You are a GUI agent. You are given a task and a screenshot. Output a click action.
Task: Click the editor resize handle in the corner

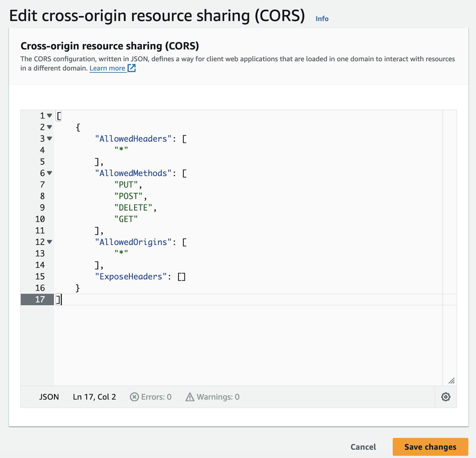[x=451, y=381]
